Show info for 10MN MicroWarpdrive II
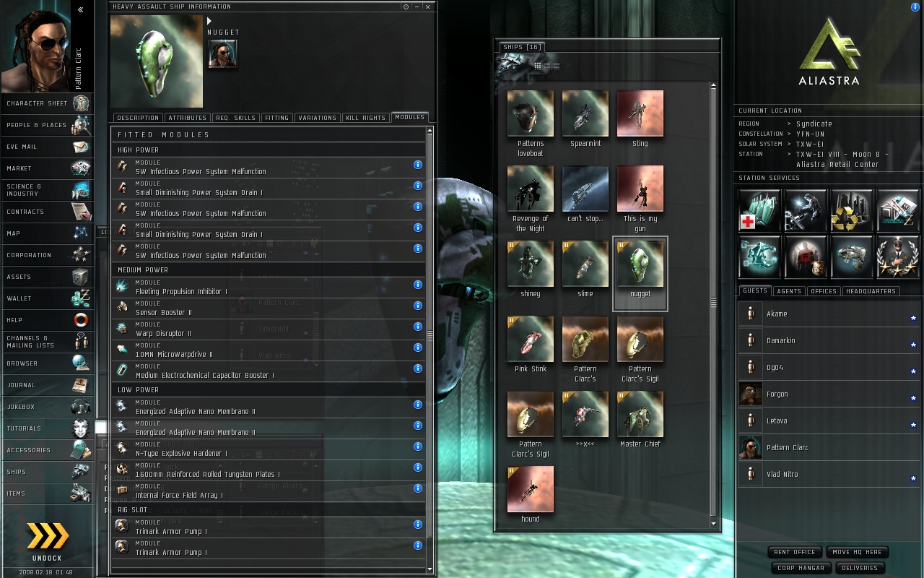The width and height of the screenshot is (924, 578). [417, 348]
